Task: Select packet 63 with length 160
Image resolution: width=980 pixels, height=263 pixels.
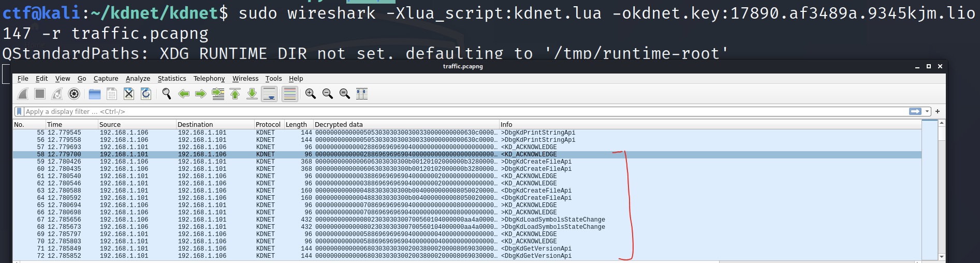Action: pyautogui.click(x=467, y=191)
